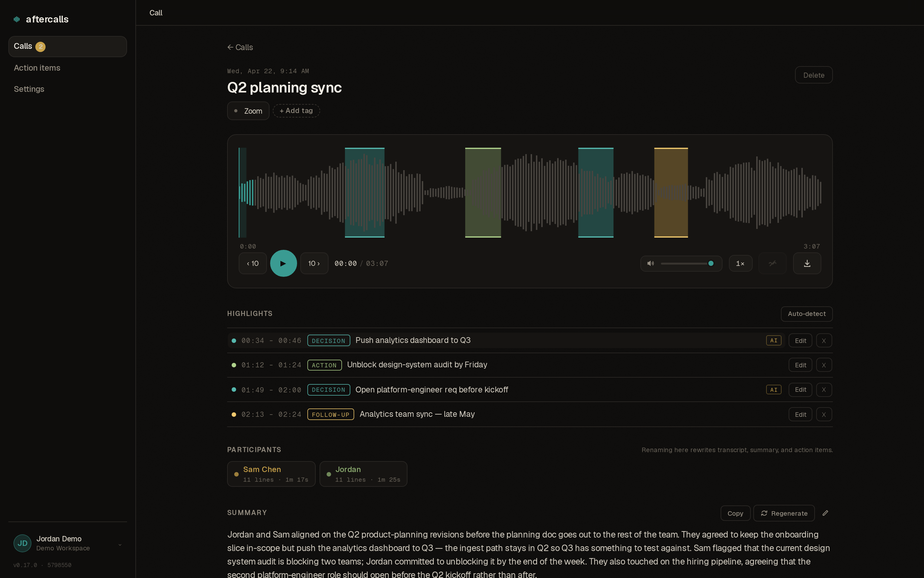Jump to highlight at 01:49 - 02:00

(x=271, y=390)
